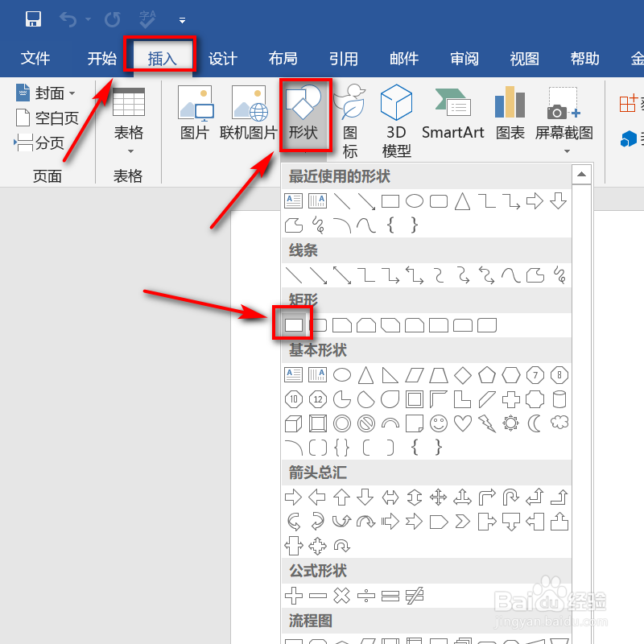
Task: Click the 图标 icons button
Action: (350, 122)
